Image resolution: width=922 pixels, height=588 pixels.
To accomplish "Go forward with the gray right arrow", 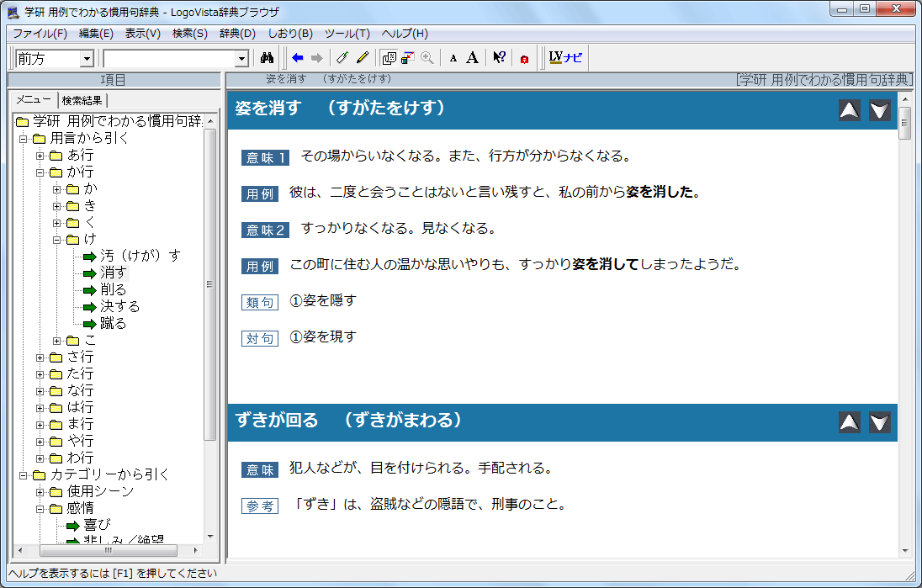I will click(317, 58).
